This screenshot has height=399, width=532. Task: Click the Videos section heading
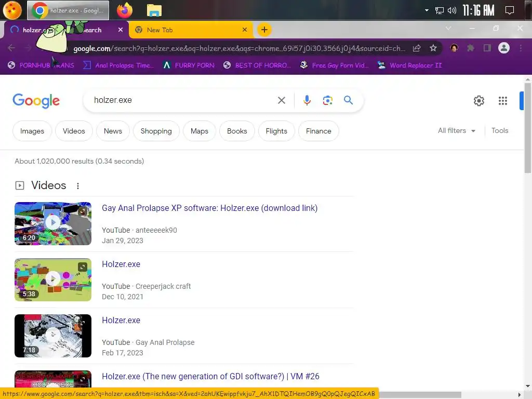[x=48, y=185]
